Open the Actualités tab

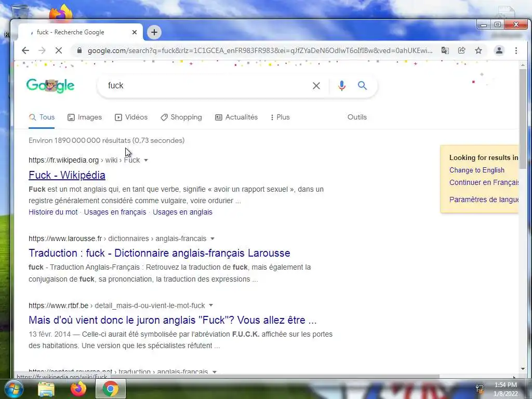coord(236,117)
